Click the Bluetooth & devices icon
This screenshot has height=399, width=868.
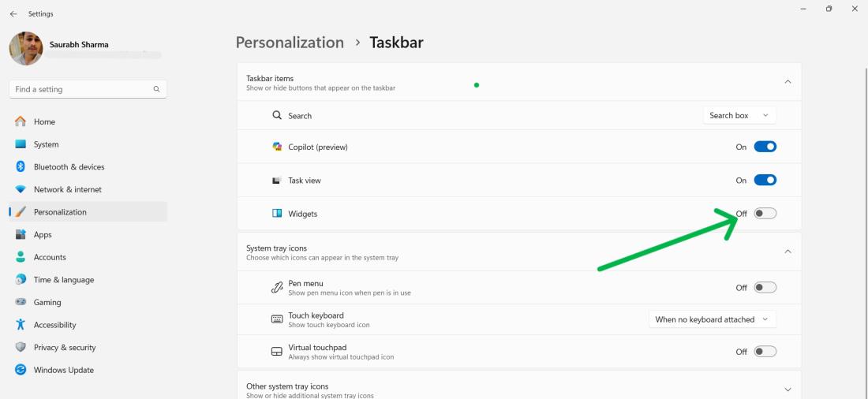pos(21,167)
